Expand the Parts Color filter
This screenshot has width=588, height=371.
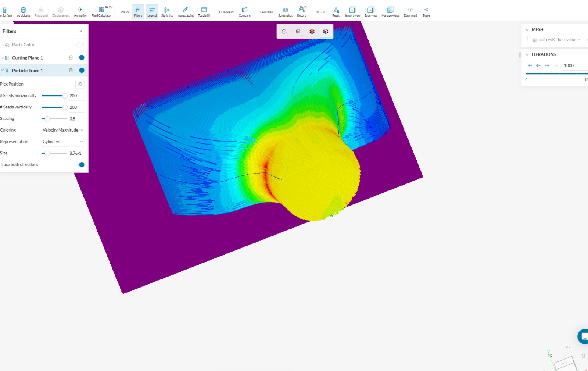coord(3,45)
